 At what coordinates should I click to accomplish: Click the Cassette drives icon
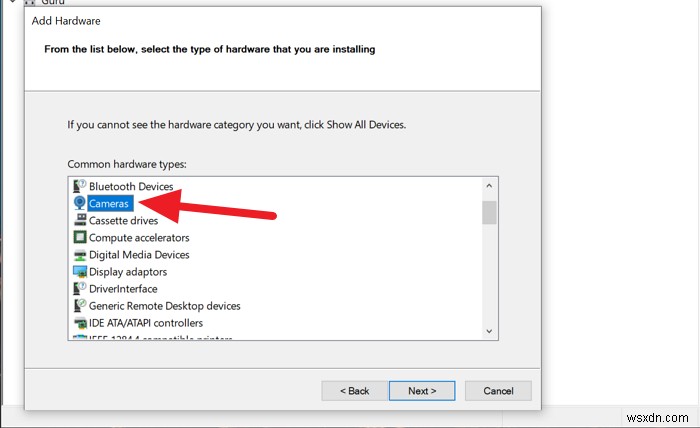80,220
